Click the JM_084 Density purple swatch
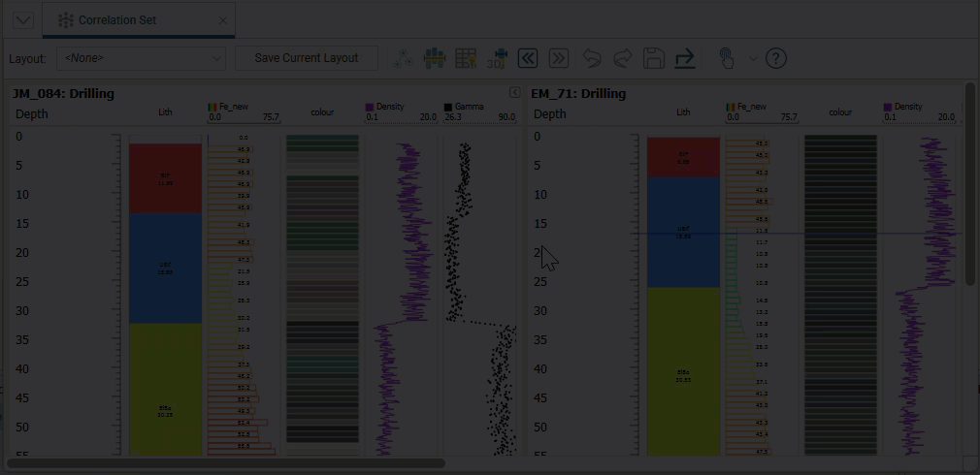The image size is (980, 475). [x=370, y=107]
